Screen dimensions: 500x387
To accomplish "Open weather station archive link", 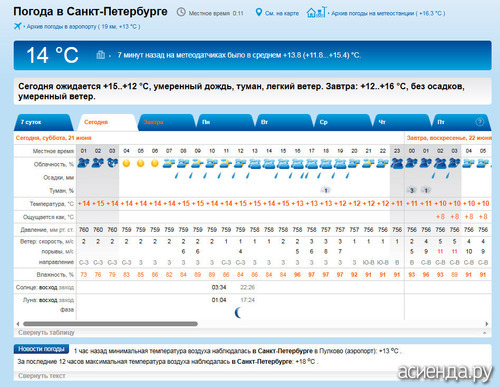I will click(388, 13).
